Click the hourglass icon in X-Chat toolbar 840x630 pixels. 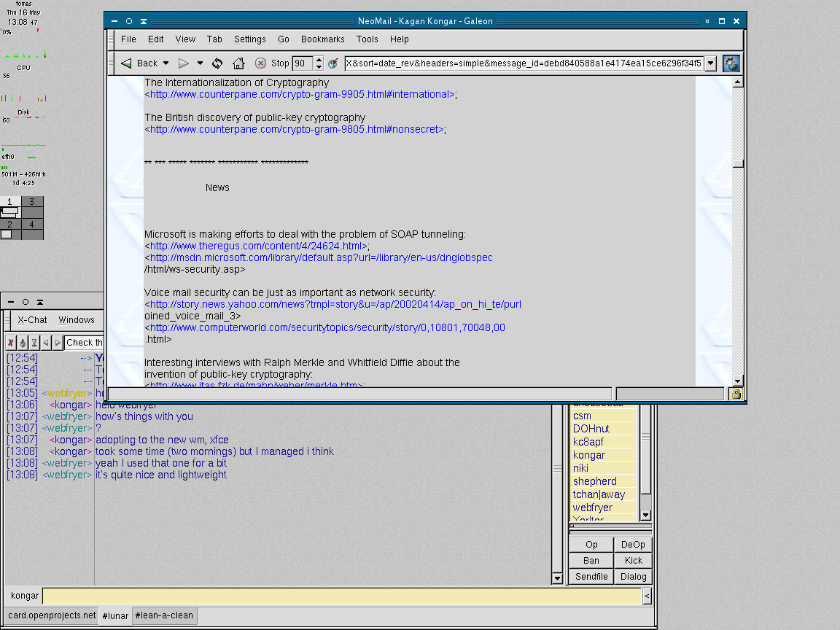point(34,343)
